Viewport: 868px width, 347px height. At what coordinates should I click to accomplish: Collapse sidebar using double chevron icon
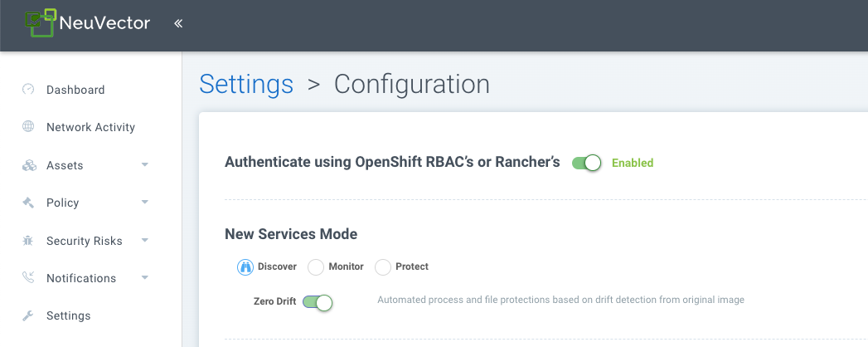coord(178,23)
